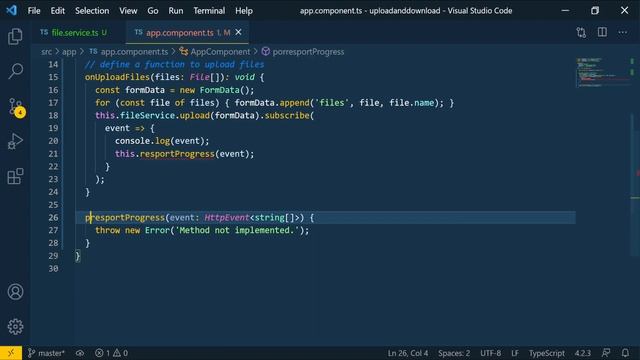Expand porresportProgress method breadcrumb
The width and height of the screenshot is (640, 360).
[303, 52]
